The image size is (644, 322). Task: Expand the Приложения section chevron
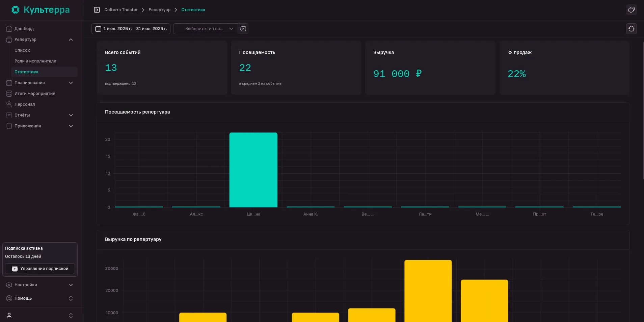71,126
